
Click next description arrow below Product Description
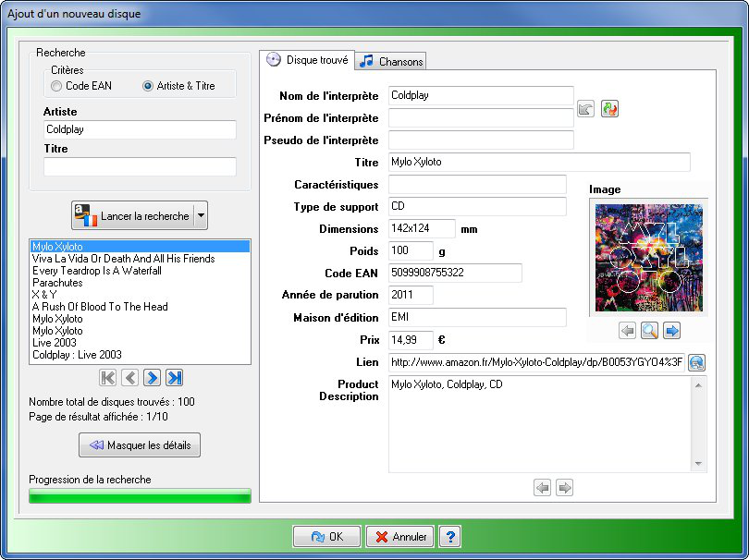pyautogui.click(x=565, y=487)
